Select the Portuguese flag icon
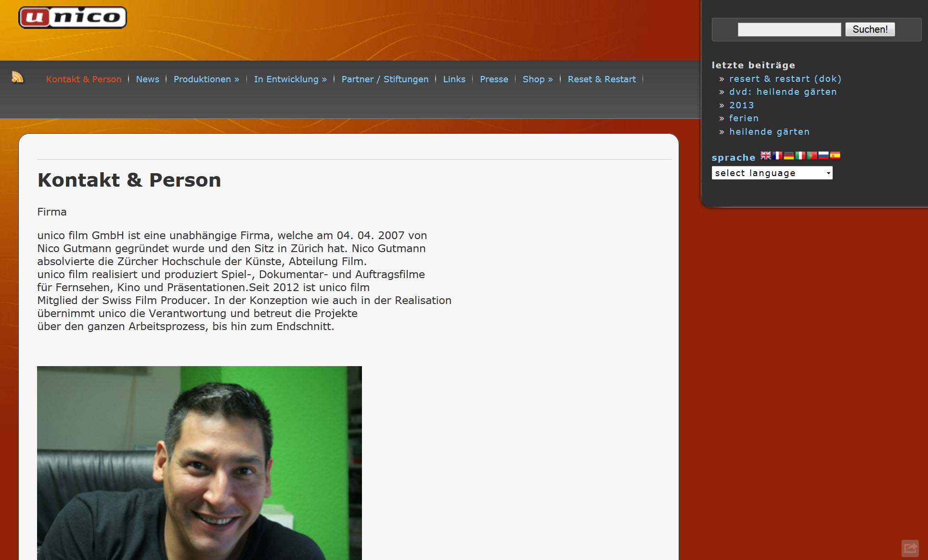The image size is (928, 560). [812, 155]
